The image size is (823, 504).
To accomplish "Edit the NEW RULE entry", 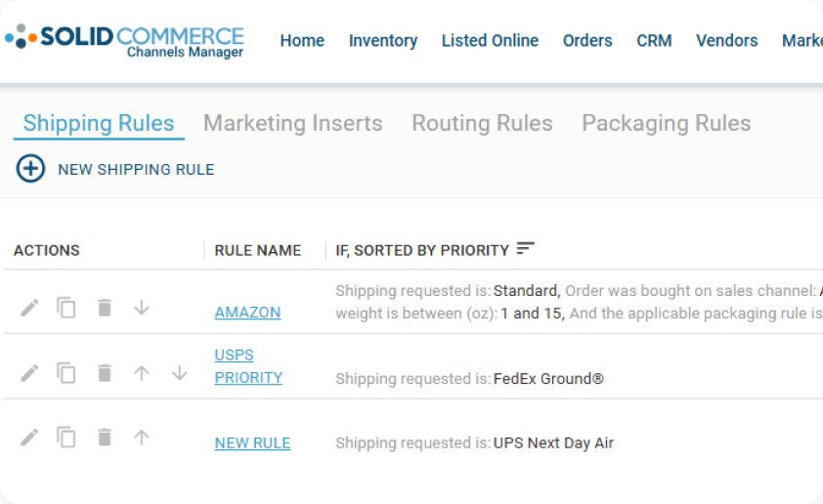I will [29, 438].
